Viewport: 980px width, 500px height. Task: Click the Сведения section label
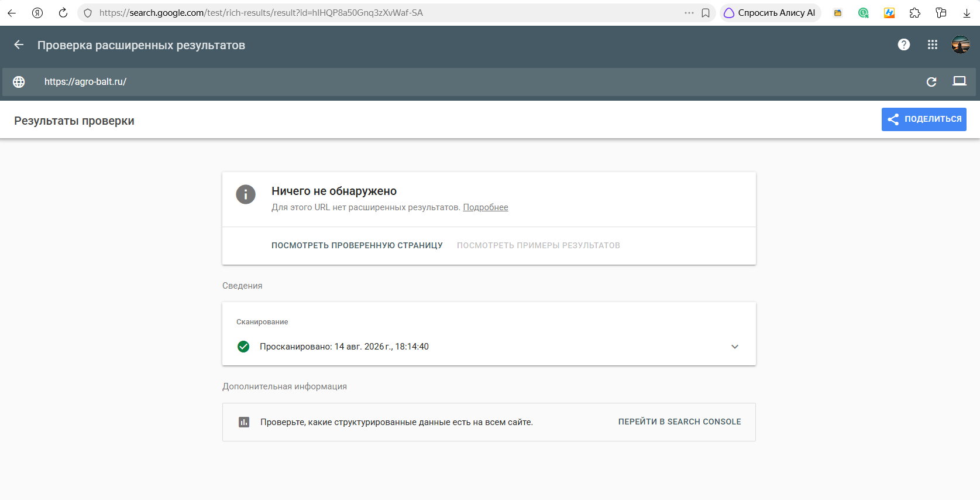click(242, 286)
